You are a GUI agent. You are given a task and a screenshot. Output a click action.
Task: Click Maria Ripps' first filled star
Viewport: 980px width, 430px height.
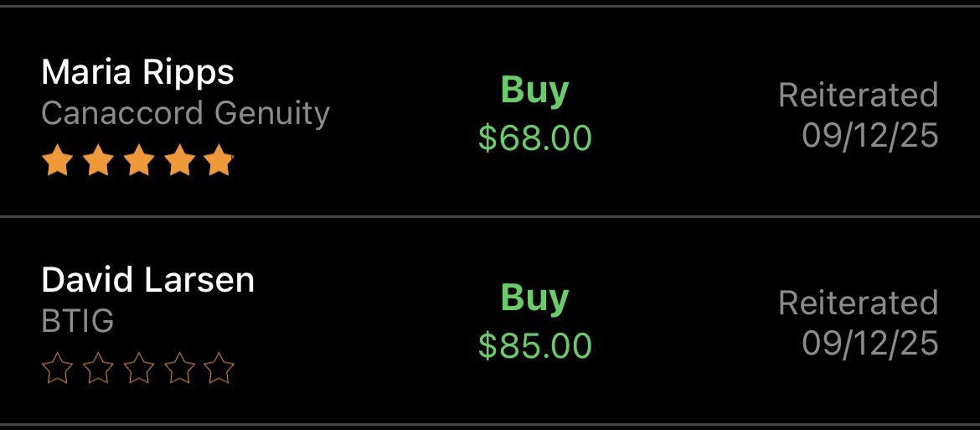click(x=58, y=161)
